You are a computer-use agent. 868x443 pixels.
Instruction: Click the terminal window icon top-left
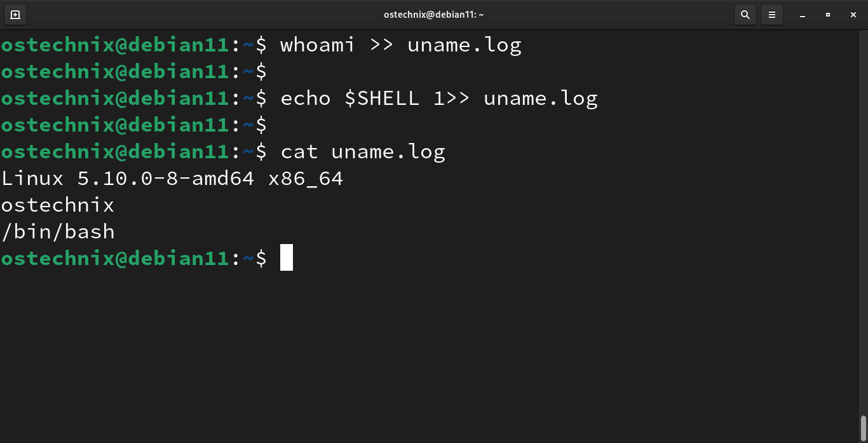tap(14, 14)
